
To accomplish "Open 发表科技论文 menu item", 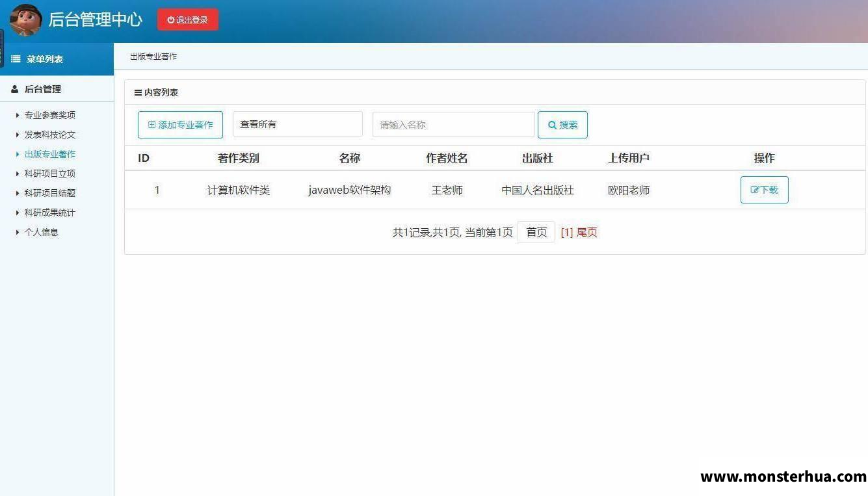I will pos(50,135).
